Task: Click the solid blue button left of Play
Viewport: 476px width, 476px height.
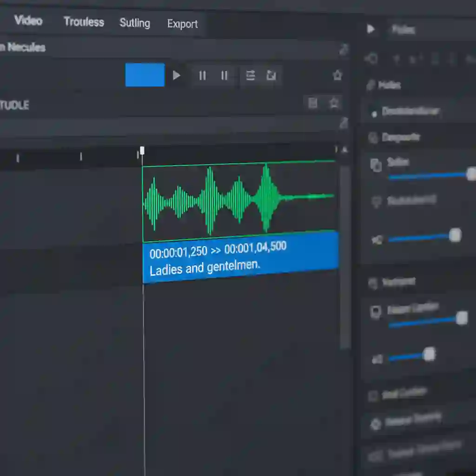Action: tap(145, 75)
